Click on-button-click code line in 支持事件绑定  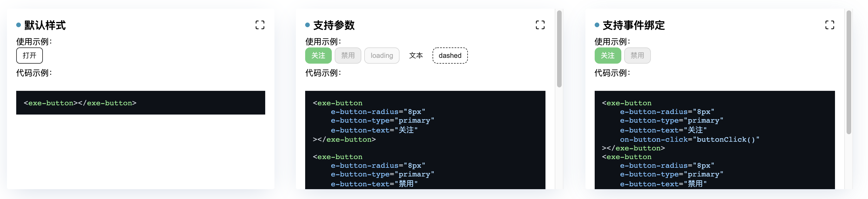point(689,139)
